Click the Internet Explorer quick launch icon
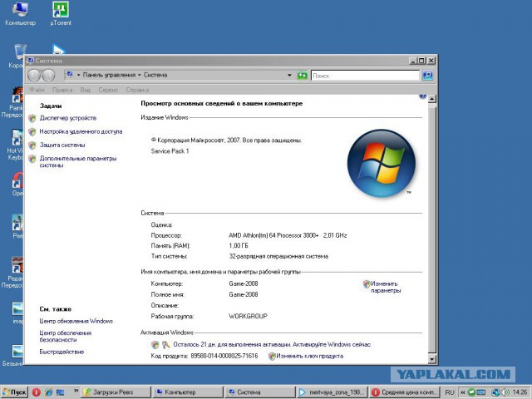The width and height of the screenshot is (532, 399). click(x=48, y=392)
